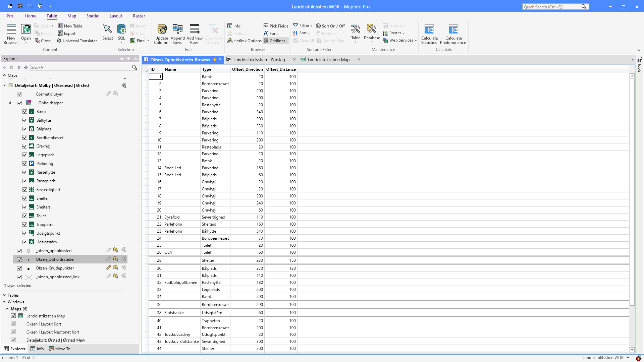
Task: Expand the Tables section in Explorer
Action: click(4, 295)
